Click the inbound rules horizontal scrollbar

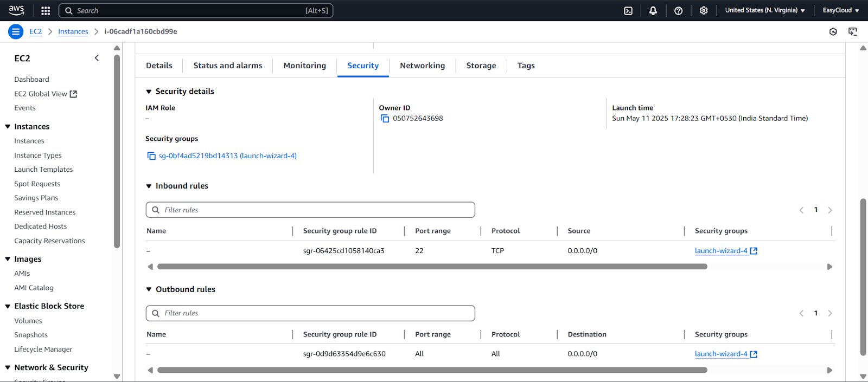[x=432, y=267]
